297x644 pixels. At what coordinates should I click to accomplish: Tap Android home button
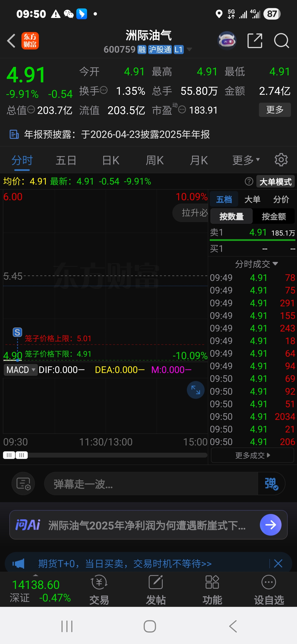150,626
